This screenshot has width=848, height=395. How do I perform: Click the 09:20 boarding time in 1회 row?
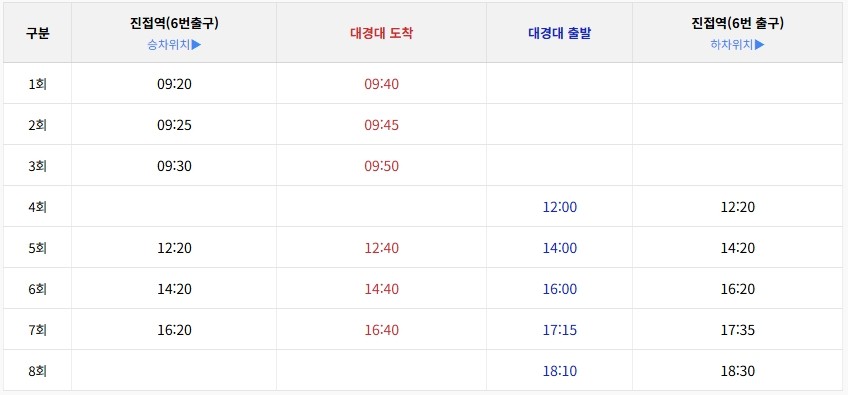pyautogui.click(x=174, y=84)
